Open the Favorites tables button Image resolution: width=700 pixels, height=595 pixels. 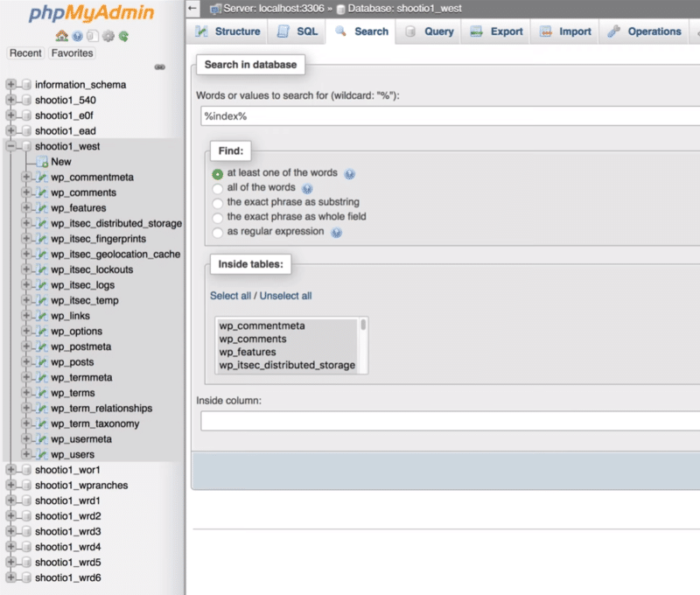coord(73,53)
